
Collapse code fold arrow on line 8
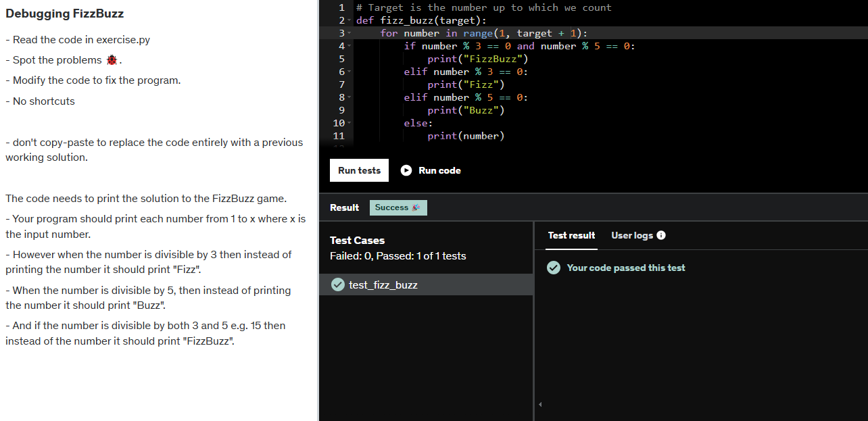pyautogui.click(x=349, y=98)
